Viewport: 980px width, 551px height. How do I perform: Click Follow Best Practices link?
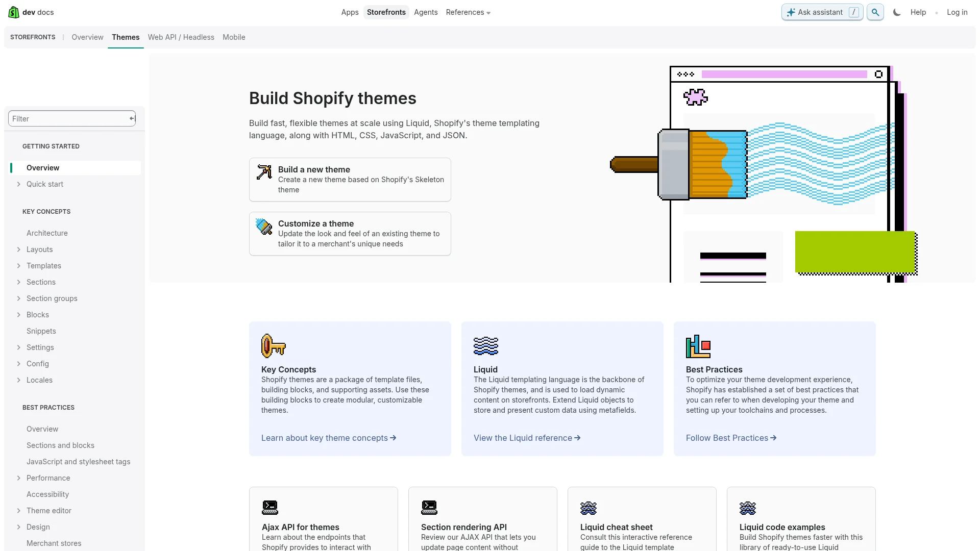[731, 438]
